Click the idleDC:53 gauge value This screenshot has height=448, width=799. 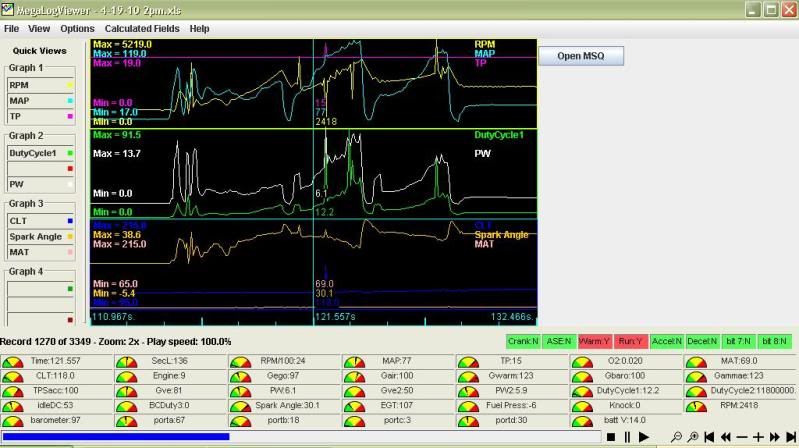(x=55, y=406)
